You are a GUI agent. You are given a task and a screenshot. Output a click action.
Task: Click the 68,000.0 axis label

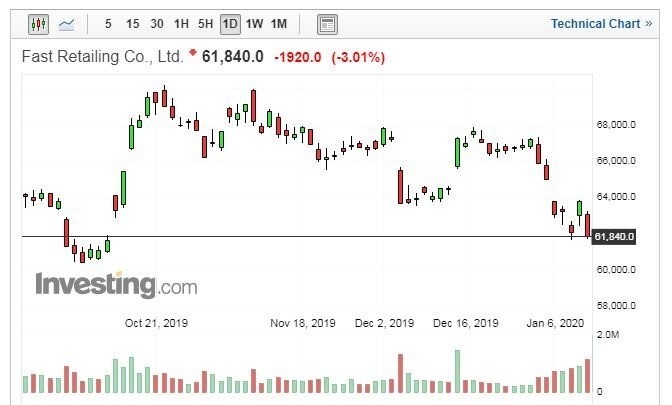[616, 125]
